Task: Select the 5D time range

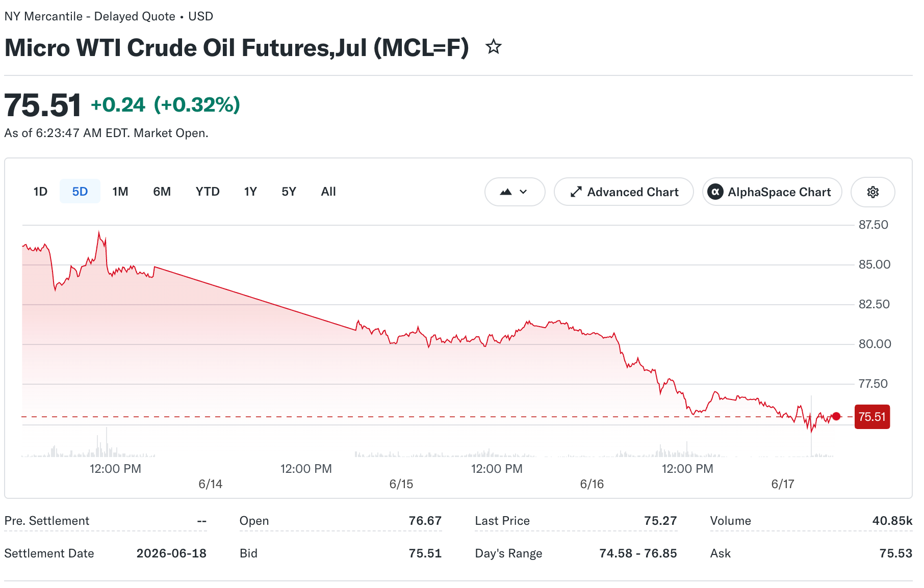Action: tap(80, 192)
